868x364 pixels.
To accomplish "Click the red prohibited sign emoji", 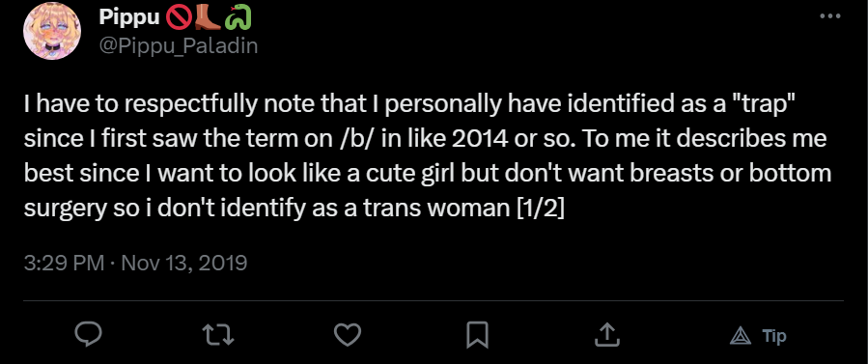I will [179, 17].
